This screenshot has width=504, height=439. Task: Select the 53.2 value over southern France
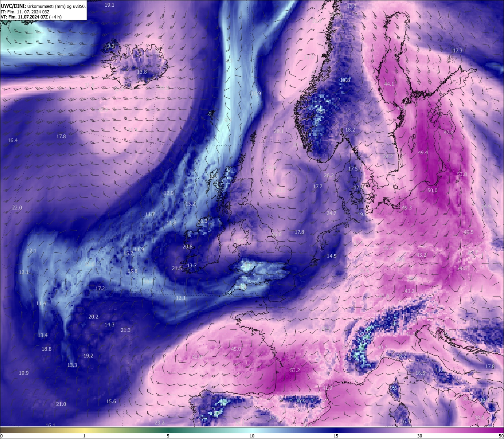pos(295,370)
